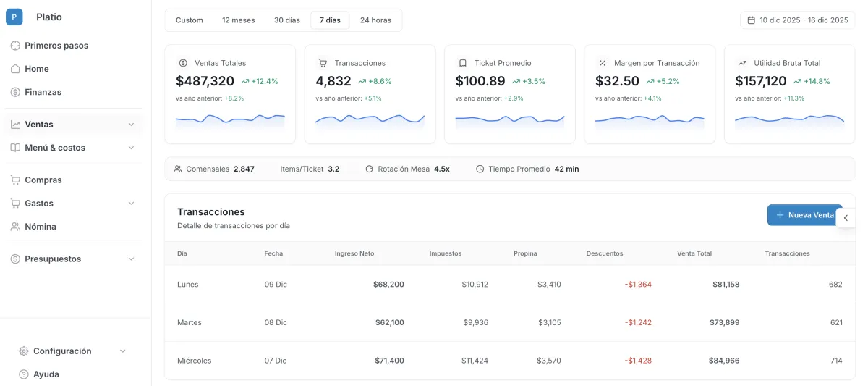Expand the Presupuestos submenu chevron
This screenshot has height=386, width=868.
click(131, 259)
